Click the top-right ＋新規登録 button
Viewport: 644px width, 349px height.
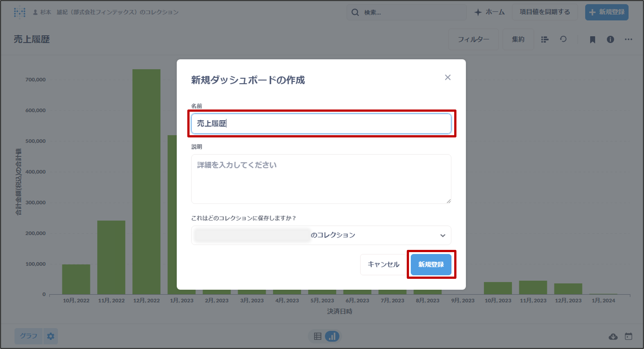(x=606, y=12)
